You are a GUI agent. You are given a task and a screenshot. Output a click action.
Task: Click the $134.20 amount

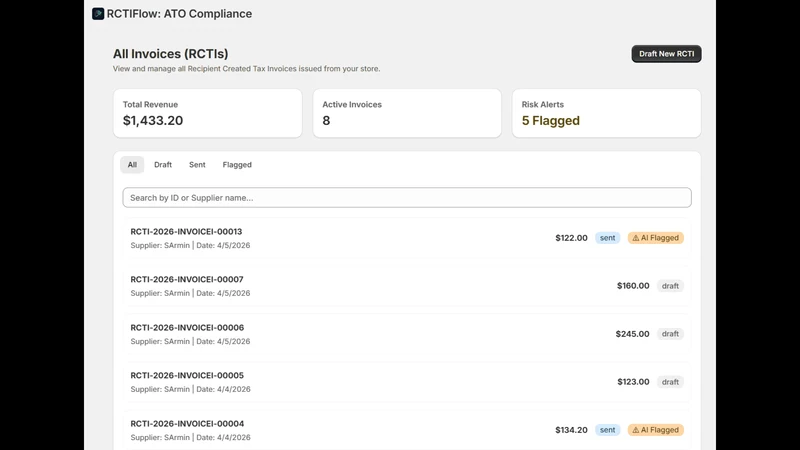(571, 430)
